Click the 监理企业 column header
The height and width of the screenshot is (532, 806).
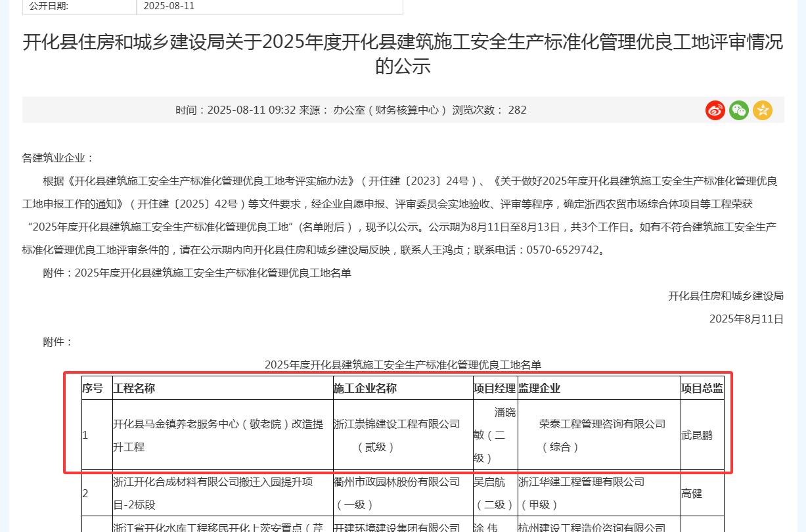pos(539,388)
